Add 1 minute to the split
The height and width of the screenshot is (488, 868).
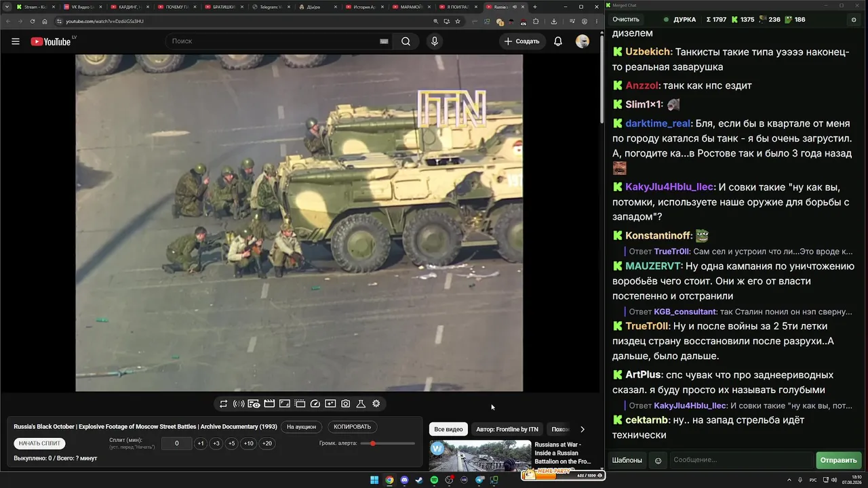click(201, 443)
